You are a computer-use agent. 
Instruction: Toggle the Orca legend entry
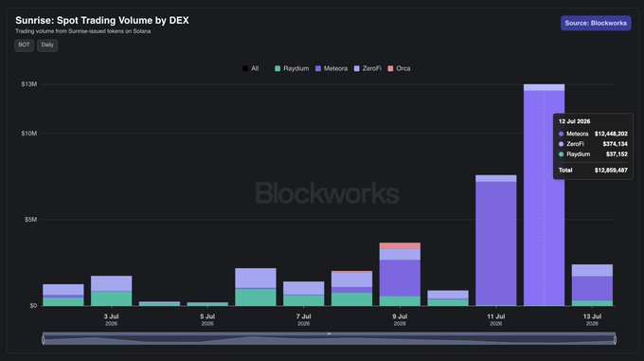pos(399,68)
